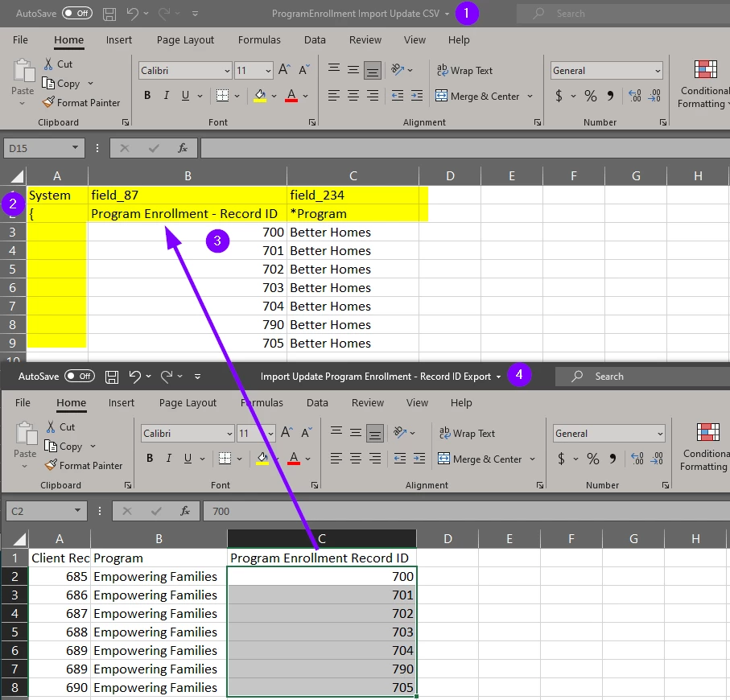Expand Paste options arrow in top window
The image size is (730, 700).
point(22,103)
